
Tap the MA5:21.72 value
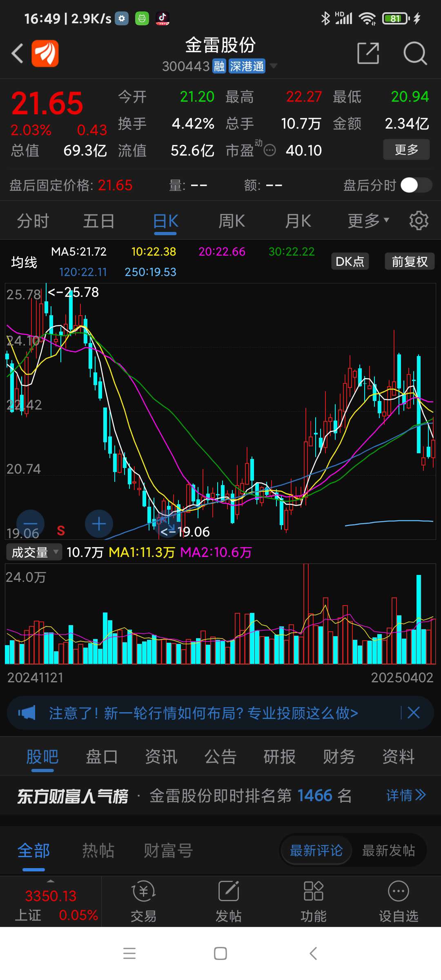click(x=79, y=252)
